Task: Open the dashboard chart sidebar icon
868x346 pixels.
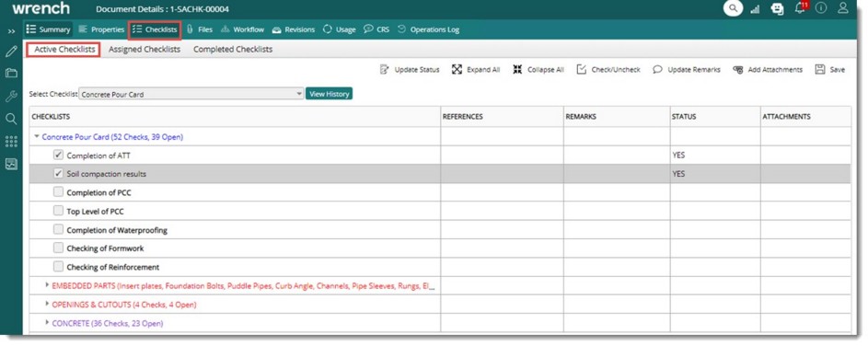Action: pos(11,164)
